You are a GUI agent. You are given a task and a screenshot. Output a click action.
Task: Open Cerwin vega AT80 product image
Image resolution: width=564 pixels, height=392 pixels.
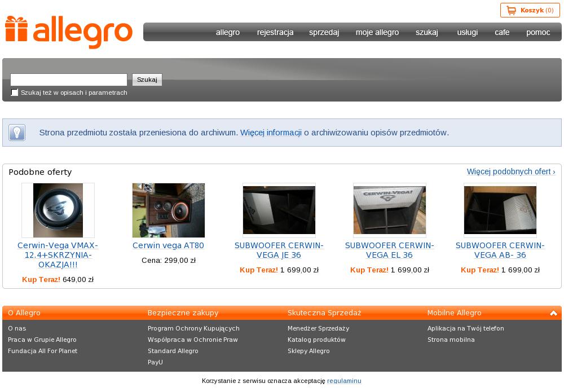168,210
